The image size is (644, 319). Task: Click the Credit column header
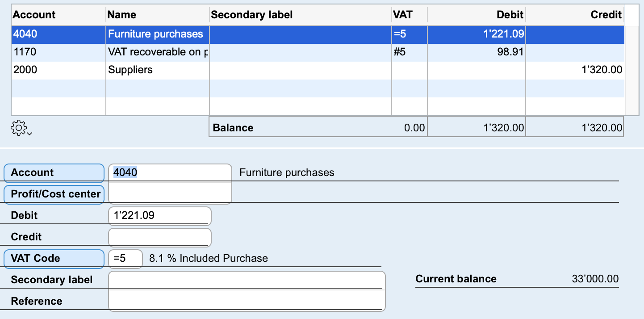(575, 15)
